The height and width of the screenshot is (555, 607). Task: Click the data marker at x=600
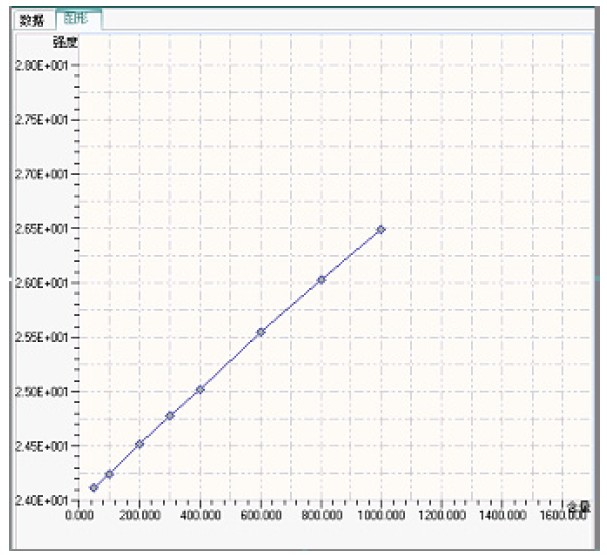pos(260,332)
